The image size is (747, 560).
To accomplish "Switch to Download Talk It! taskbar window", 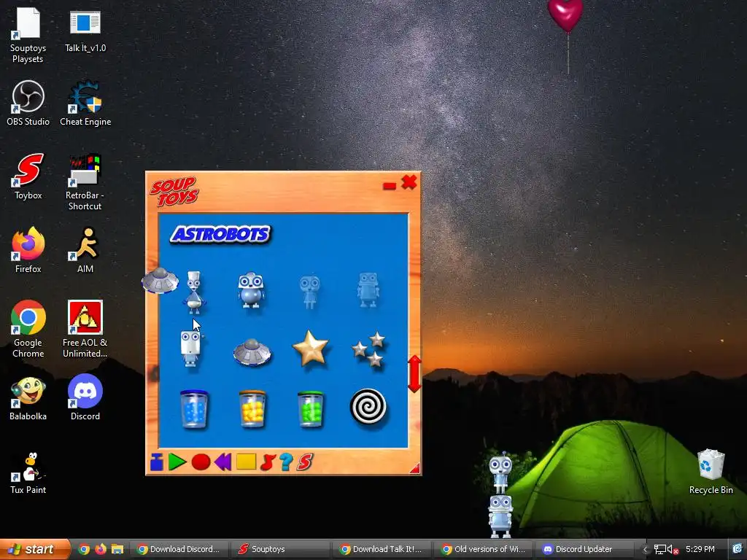I will [x=382, y=549].
